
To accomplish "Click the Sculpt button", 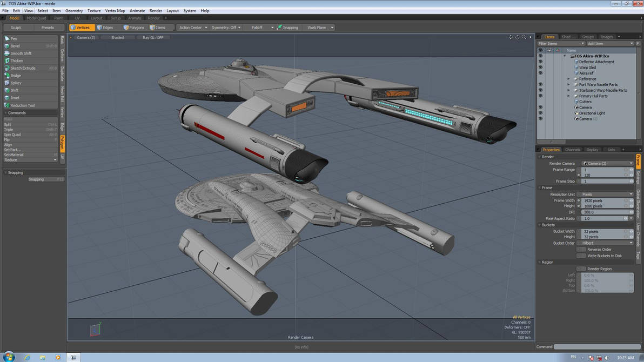I will click(16, 28).
